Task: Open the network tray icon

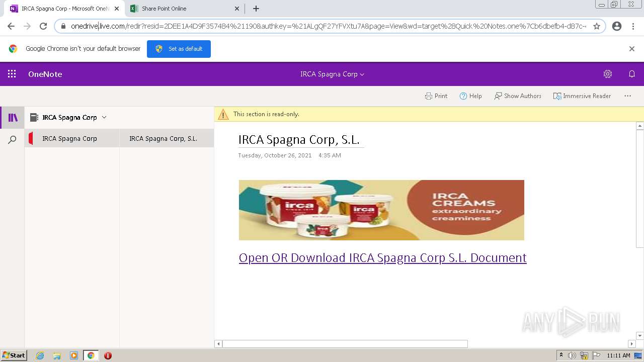Action: point(584,355)
